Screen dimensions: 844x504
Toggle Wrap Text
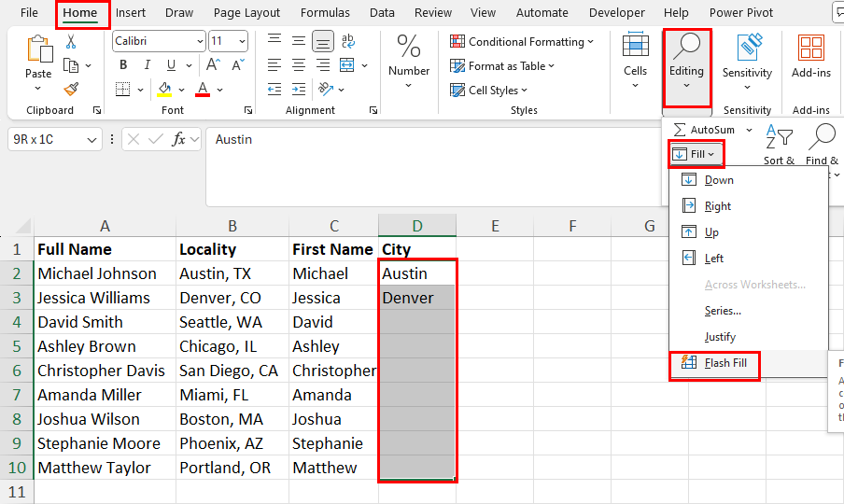[347, 40]
